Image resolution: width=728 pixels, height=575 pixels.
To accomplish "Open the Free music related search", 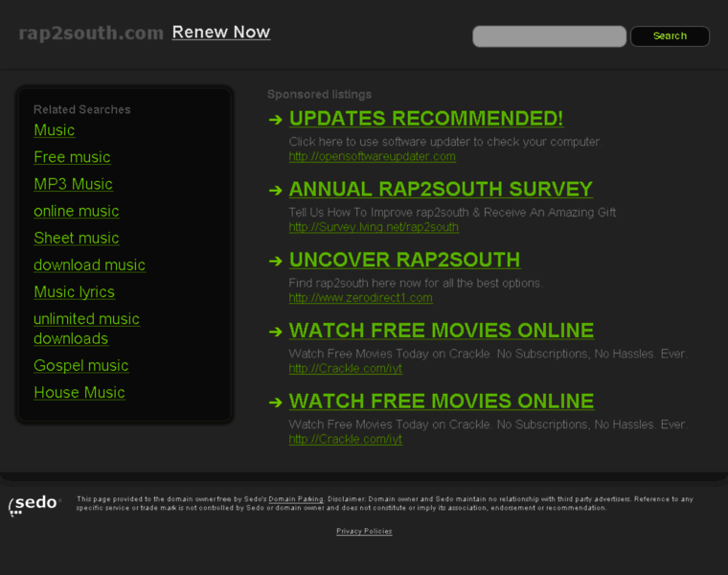I will pos(72,157).
